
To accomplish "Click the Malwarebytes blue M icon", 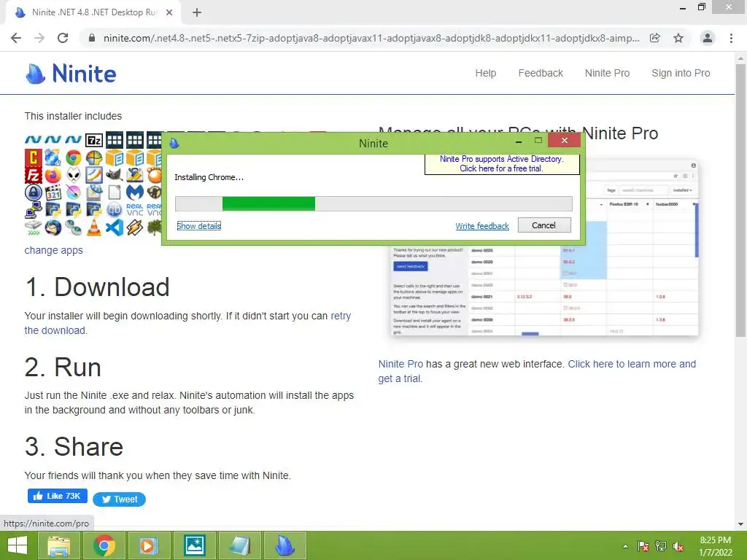I will click(x=135, y=192).
